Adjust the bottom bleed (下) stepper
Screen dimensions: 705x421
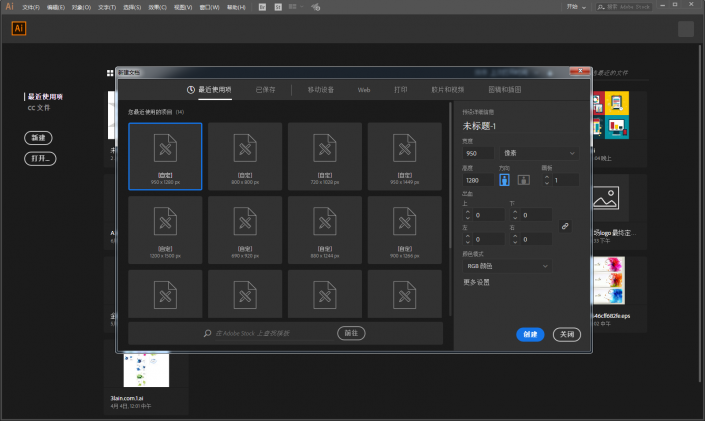pos(515,215)
